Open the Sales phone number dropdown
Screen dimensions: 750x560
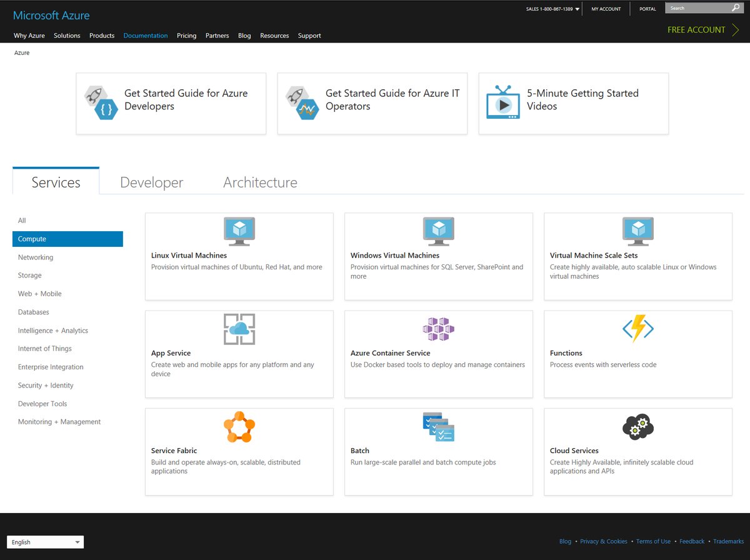[553, 9]
